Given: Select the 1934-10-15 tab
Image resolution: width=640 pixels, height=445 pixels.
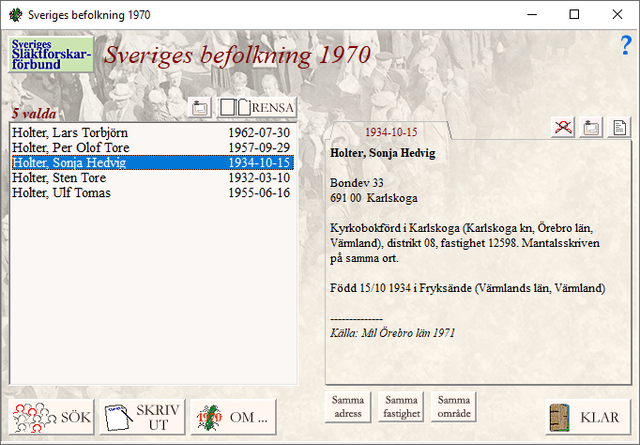Looking at the screenshot, I should [391, 132].
